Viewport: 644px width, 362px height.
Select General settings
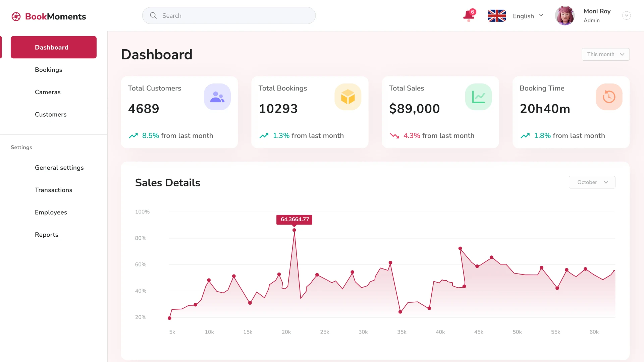(x=59, y=168)
